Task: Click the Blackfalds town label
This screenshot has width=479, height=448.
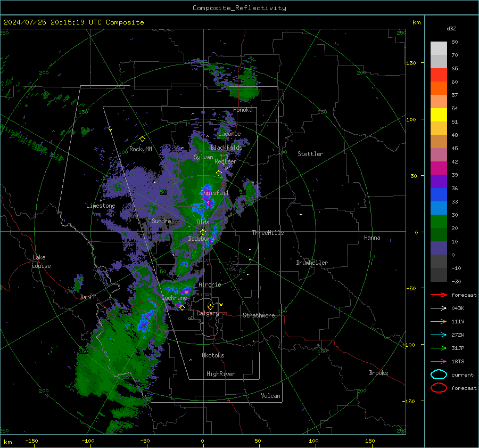Action: tap(226, 148)
